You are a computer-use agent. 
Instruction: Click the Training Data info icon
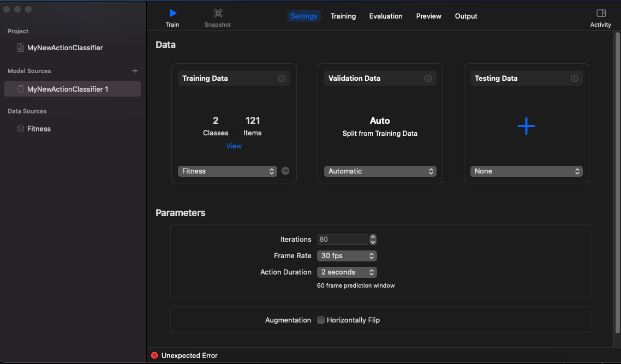tap(282, 79)
